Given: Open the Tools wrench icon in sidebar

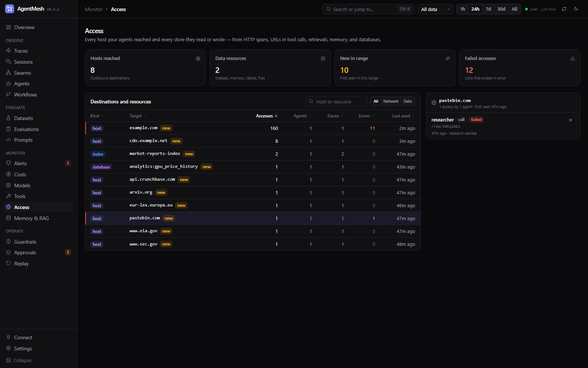Looking at the screenshot, I should [x=8, y=196].
